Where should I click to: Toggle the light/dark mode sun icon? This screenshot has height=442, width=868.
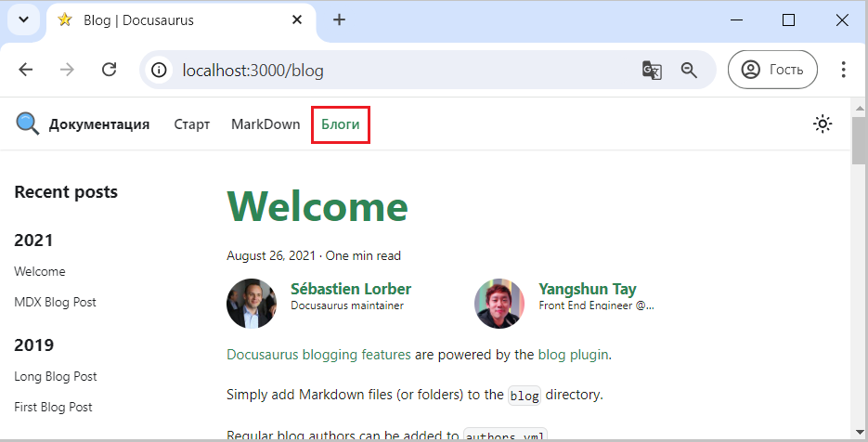823,123
